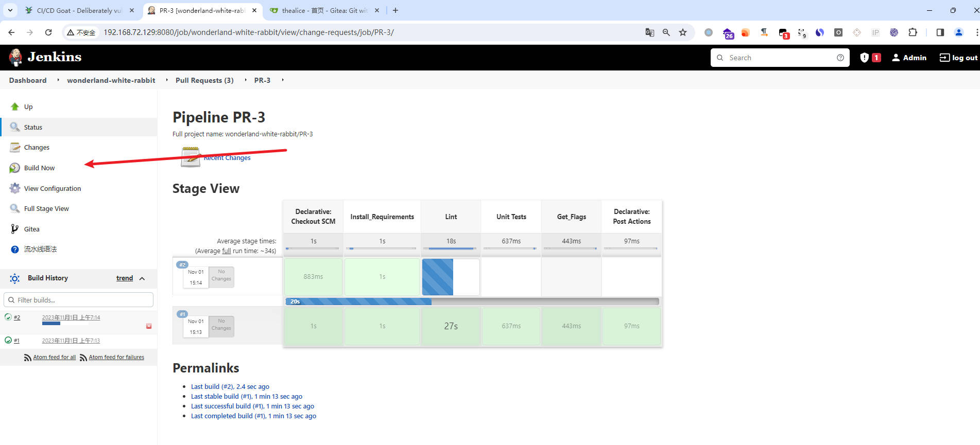Click the search help question mark icon
Screen dimensions: 980x445
point(840,58)
